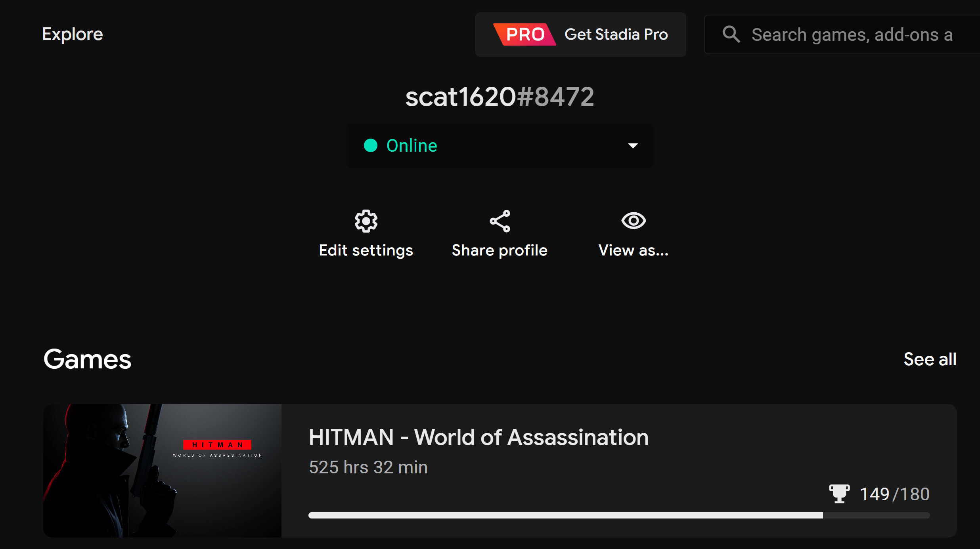Click the View as... label

point(633,250)
